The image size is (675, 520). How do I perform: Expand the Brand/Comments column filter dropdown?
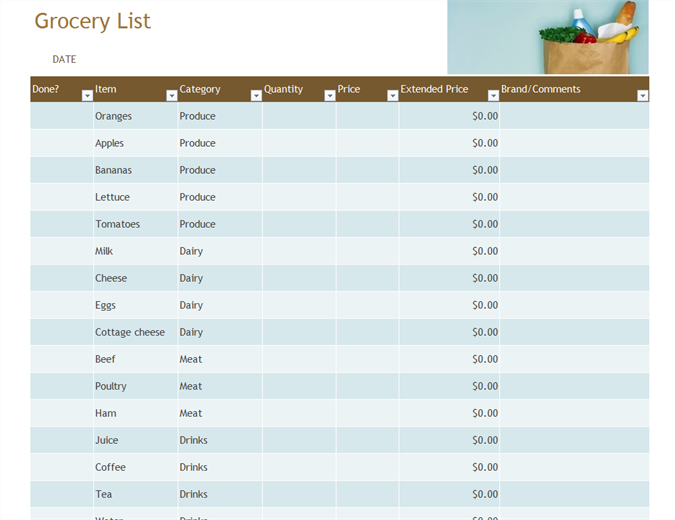pos(642,96)
